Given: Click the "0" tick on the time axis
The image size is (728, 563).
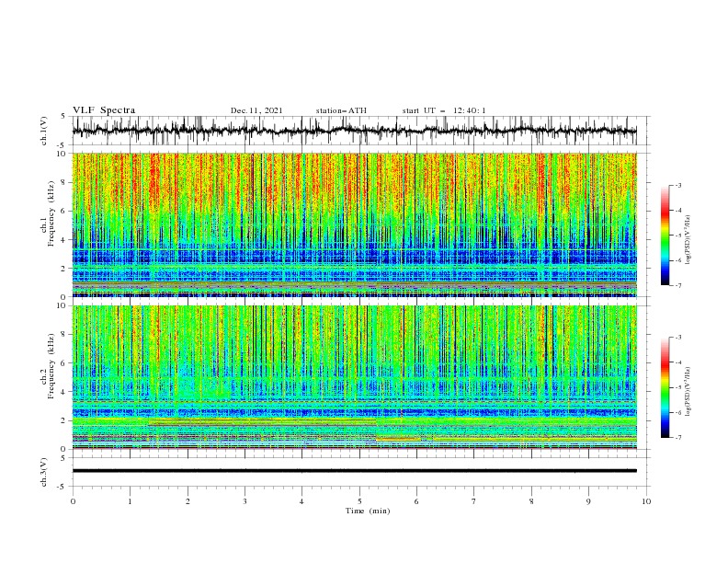Looking at the screenshot, I should pyautogui.click(x=73, y=501).
